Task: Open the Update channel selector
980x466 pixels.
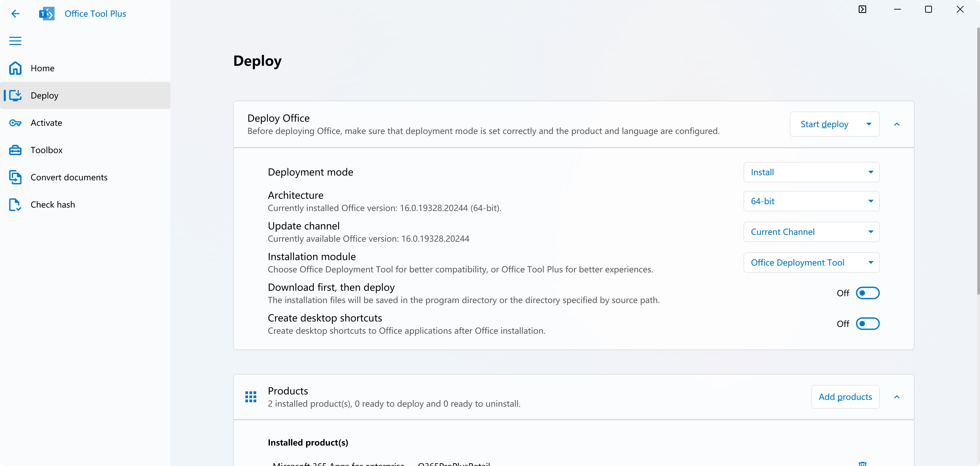Action: 811,231
